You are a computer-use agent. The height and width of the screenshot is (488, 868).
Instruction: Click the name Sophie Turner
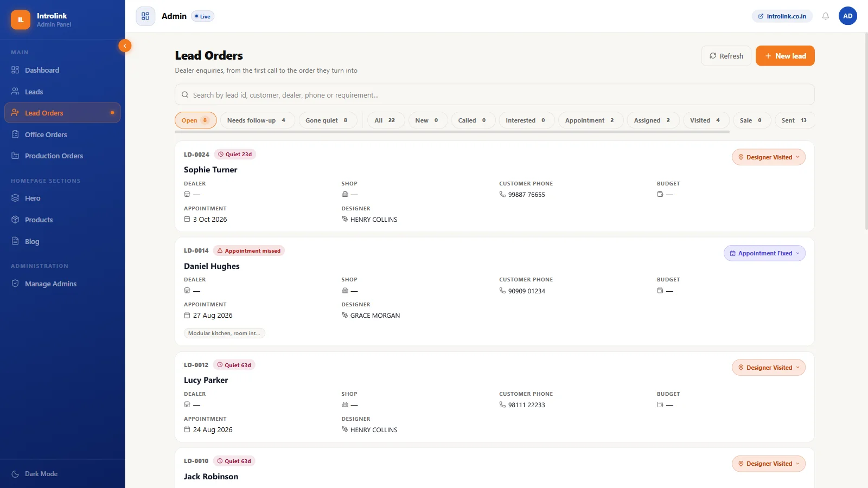(x=210, y=170)
